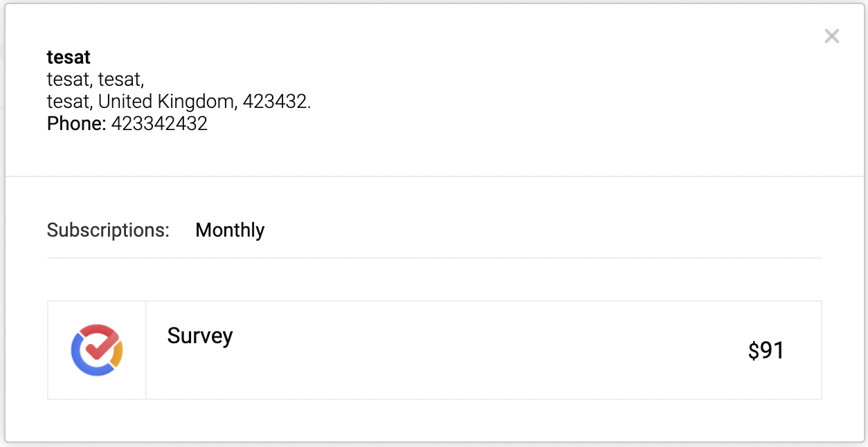Close the customer details dialog
868x447 pixels.
click(831, 36)
